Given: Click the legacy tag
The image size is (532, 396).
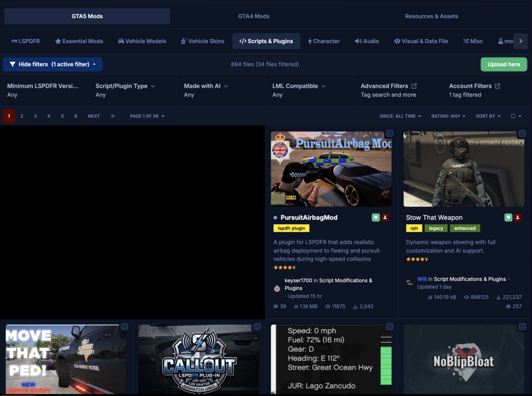Looking at the screenshot, I should click(x=436, y=228).
